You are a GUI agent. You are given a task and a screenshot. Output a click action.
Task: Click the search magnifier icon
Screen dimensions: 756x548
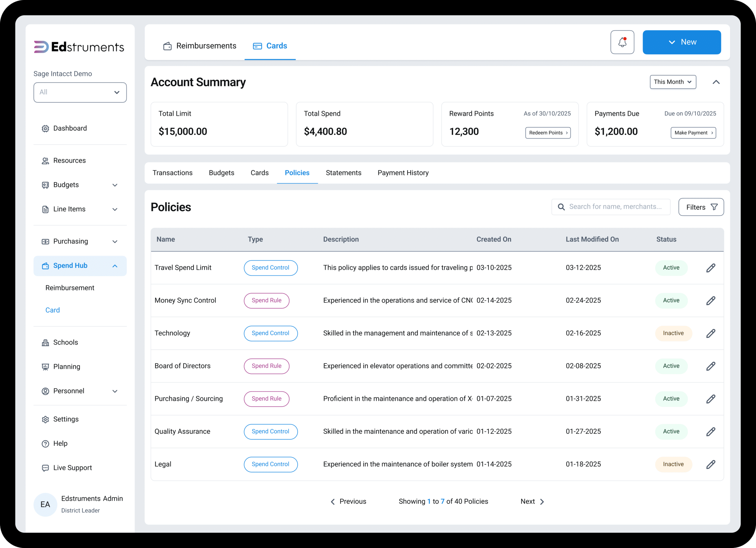(561, 207)
